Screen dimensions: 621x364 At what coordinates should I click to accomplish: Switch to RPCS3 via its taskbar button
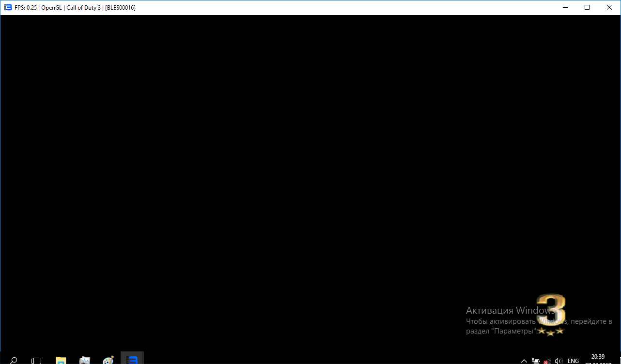click(x=132, y=359)
